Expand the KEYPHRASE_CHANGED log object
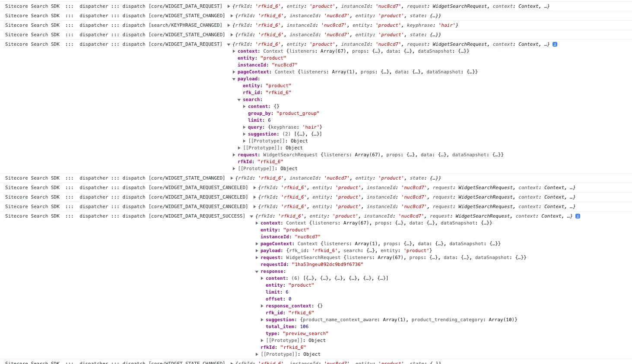This screenshot has width=632, height=364. pos(229,25)
